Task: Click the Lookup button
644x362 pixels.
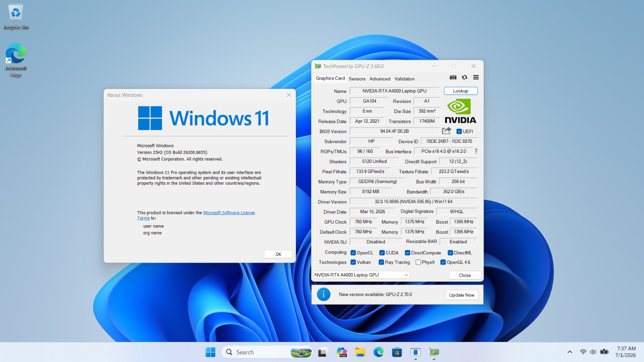Action: (x=460, y=91)
